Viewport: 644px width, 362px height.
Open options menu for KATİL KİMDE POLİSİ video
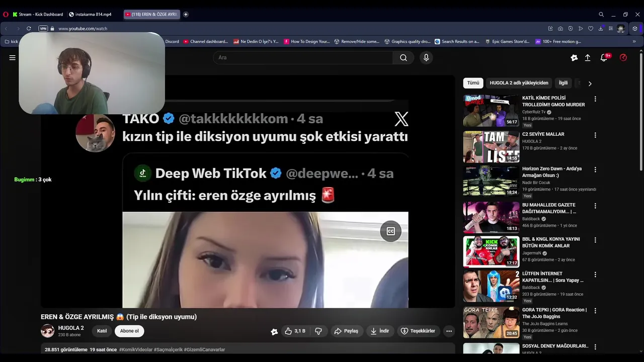[x=595, y=99]
